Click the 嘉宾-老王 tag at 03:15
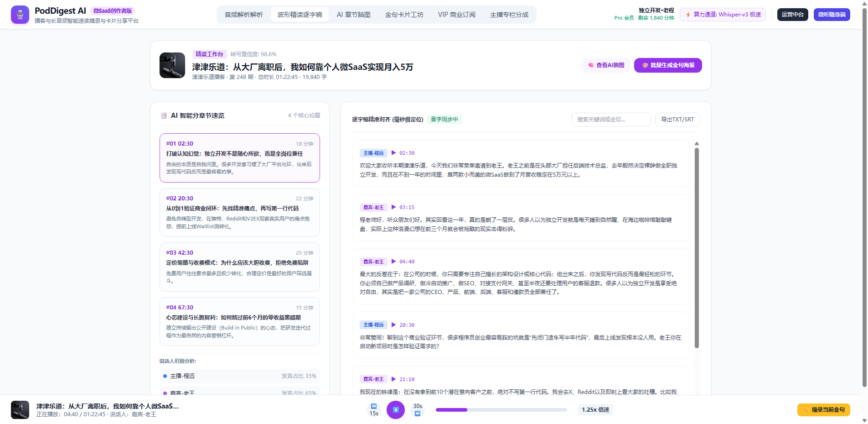This screenshot has width=868, height=424. click(373, 207)
